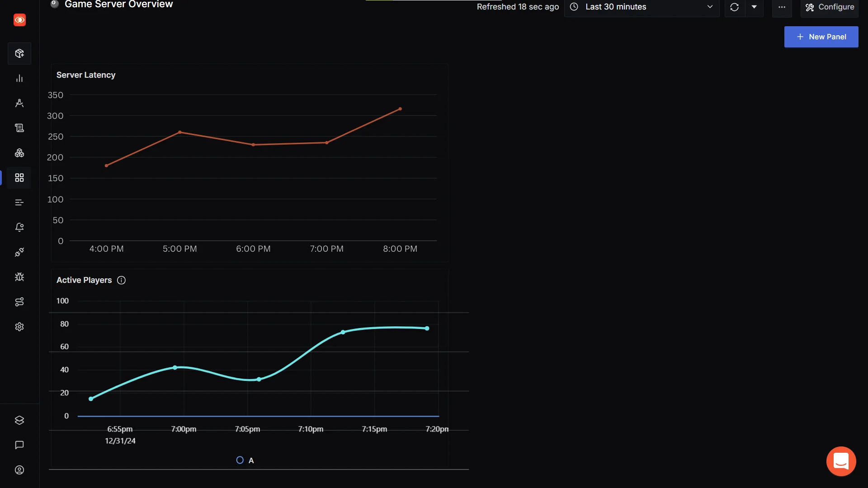Click the Dashboards panel icon sidebar
868x488 pixels.
(x=19, y=178)
